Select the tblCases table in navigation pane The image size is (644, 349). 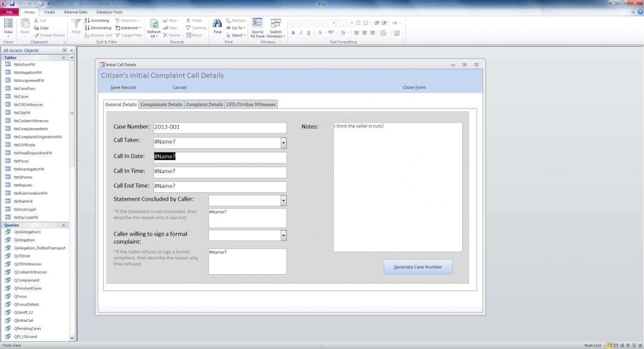[21, 97]
